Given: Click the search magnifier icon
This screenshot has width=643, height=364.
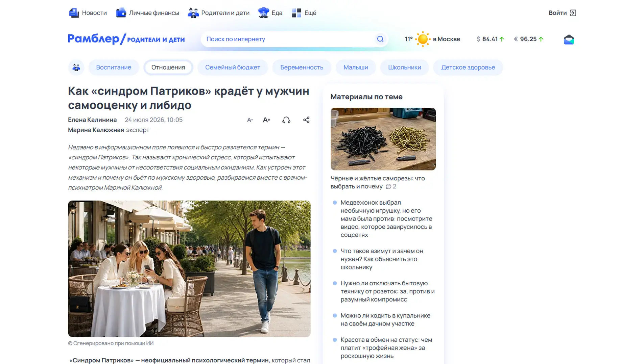Looking at the screenshot, I should (380, 39).
